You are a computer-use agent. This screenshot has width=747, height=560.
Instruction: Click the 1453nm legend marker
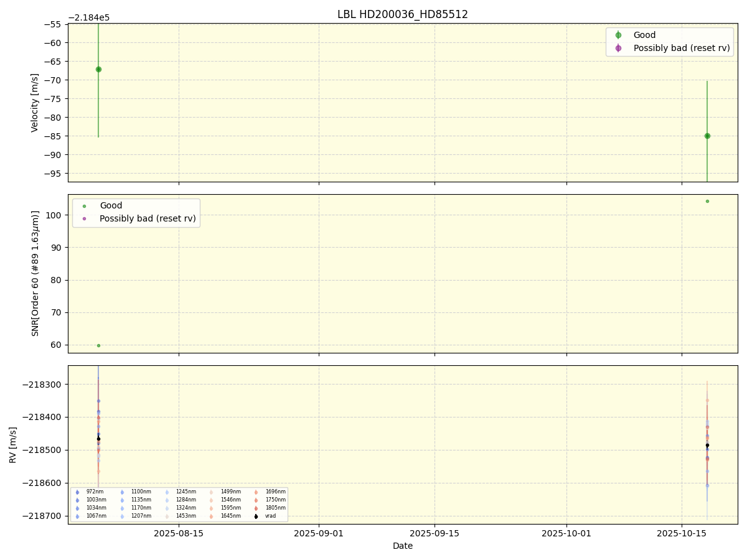(x=167, y=516)
